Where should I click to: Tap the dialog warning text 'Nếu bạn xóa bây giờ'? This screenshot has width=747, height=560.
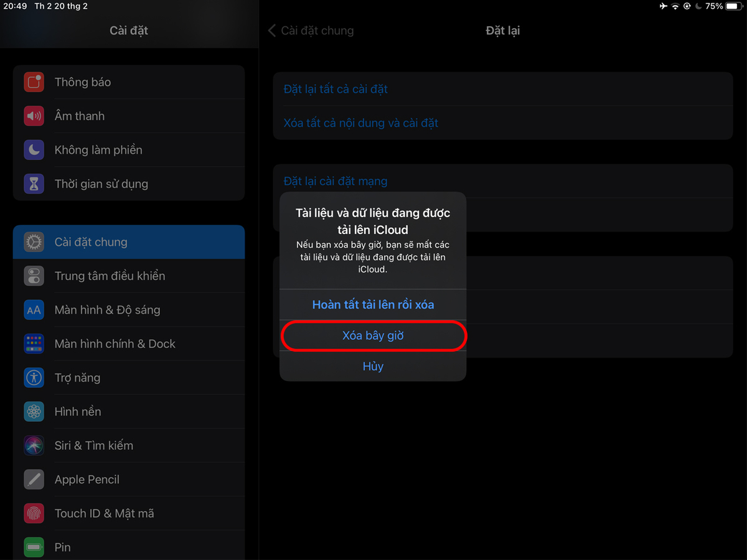pos(373,258)
